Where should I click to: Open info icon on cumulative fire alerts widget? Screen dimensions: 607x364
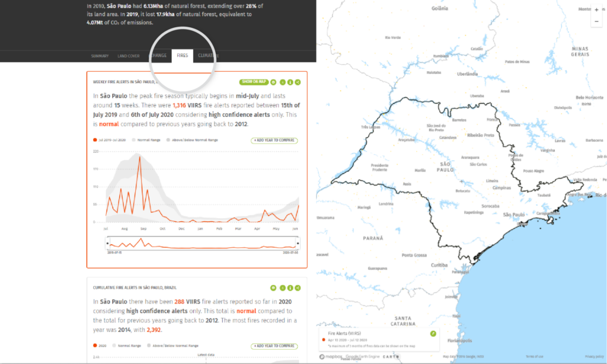click(x=290, y=288)
